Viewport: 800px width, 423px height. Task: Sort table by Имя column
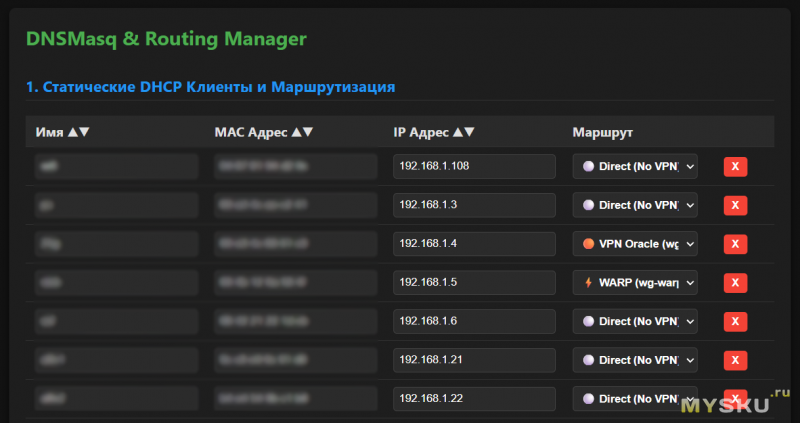point(62,132)
